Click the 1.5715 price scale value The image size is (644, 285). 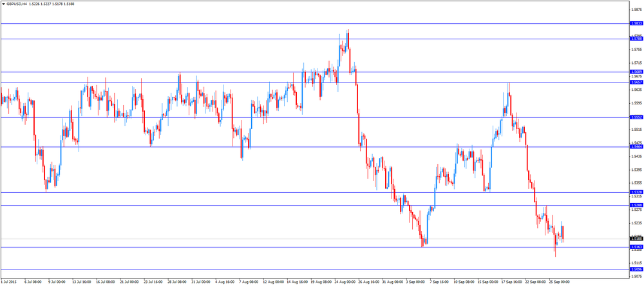point(637,63)
